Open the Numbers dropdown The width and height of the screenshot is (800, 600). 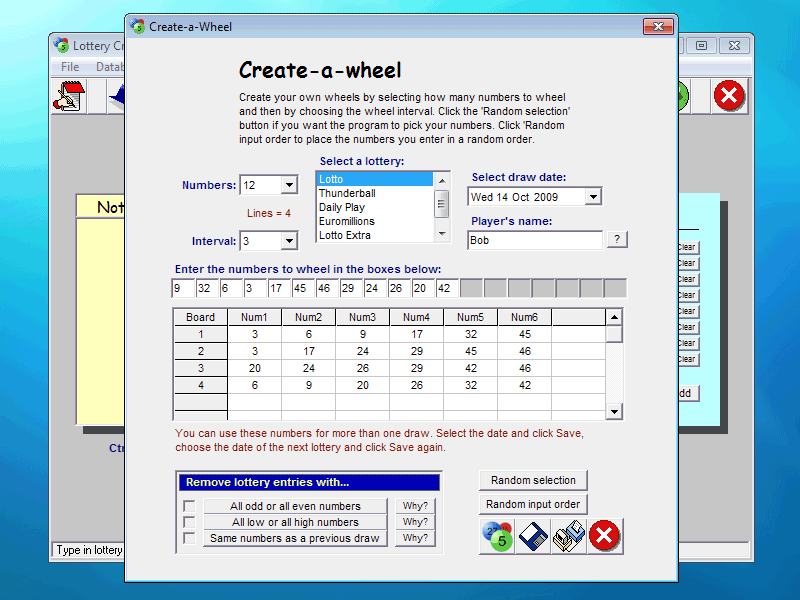coord(289,185)
